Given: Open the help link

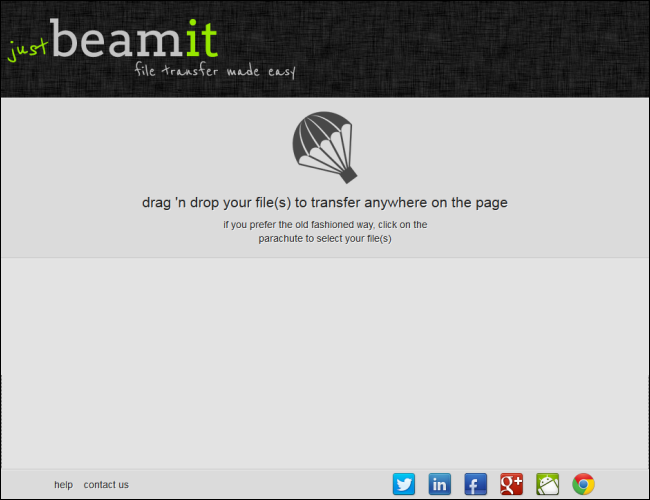Looking at the screenshot, I should [x=63, y=485].
